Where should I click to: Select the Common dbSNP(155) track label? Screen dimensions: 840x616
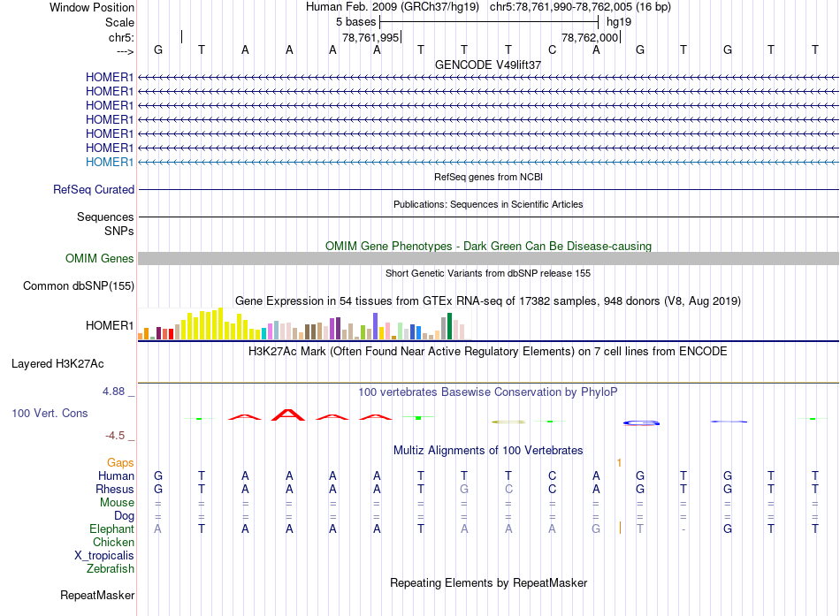[x=79, y=286]
